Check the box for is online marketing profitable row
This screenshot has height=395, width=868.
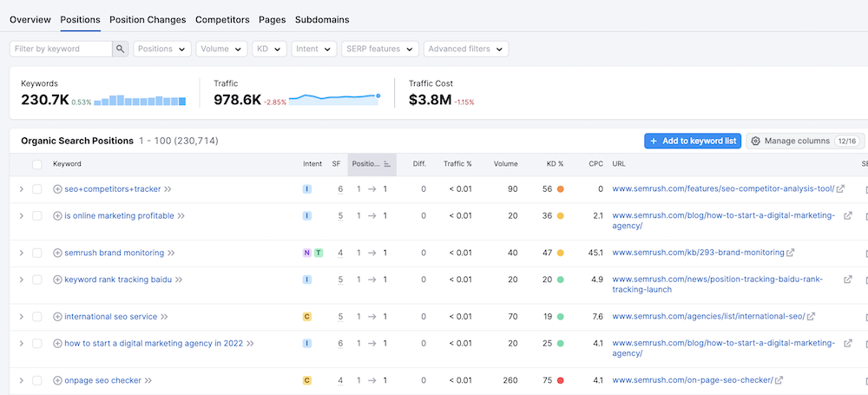tap(37, 215)
